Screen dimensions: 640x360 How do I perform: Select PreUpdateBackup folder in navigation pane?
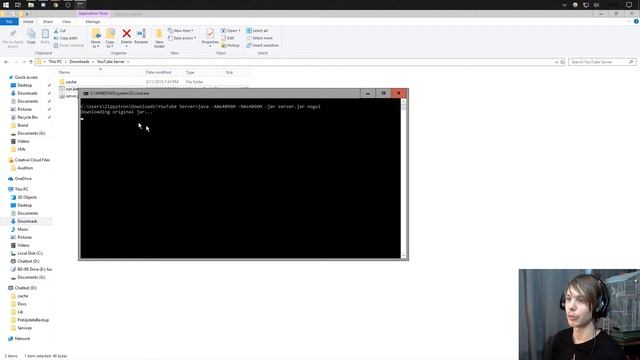pos(33,320)
